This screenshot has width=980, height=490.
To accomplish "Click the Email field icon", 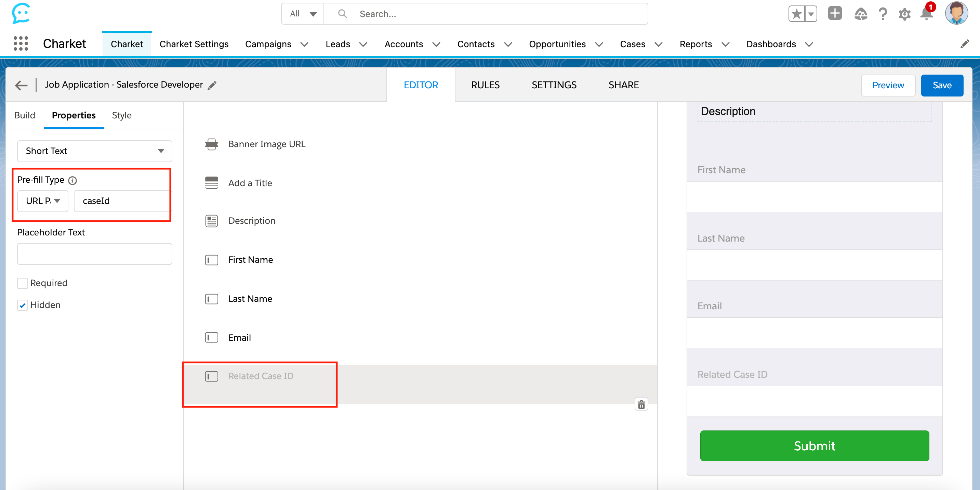I will coord(212,338).
